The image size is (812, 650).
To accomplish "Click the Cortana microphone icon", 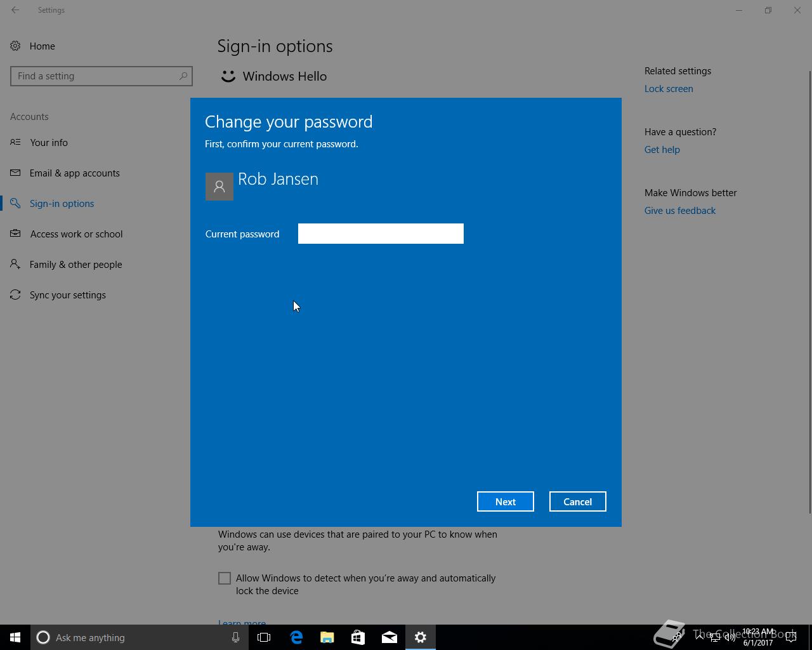I will click(x=235, y=637).
